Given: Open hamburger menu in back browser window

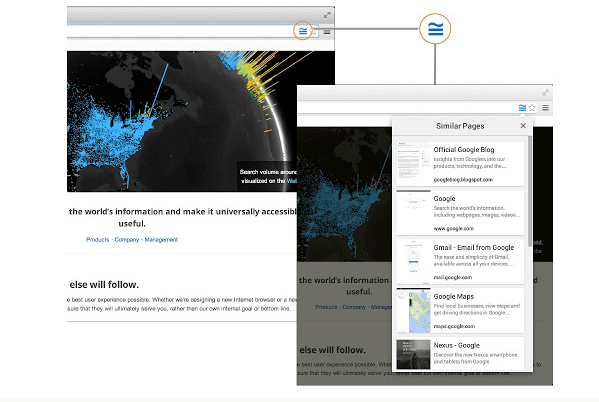Looking at the screenshot, I should click(327, 32).
